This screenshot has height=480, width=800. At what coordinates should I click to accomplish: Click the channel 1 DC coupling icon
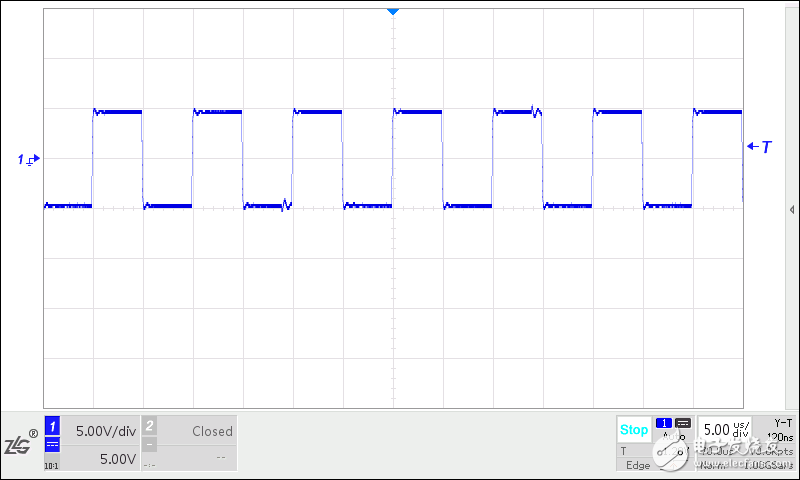tap(53, 444)
